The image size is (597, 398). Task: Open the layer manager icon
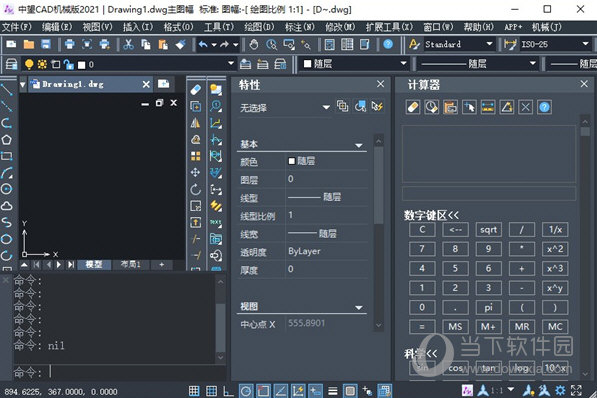point(11,64)
